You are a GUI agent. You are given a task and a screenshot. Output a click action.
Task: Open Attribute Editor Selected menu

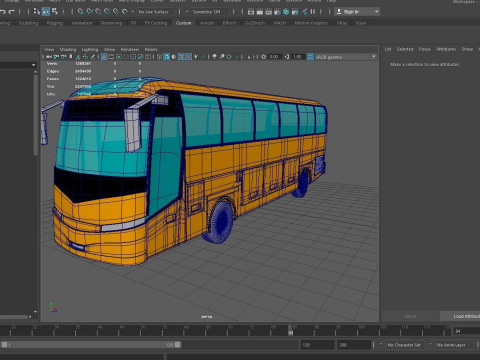pos(405,49)
